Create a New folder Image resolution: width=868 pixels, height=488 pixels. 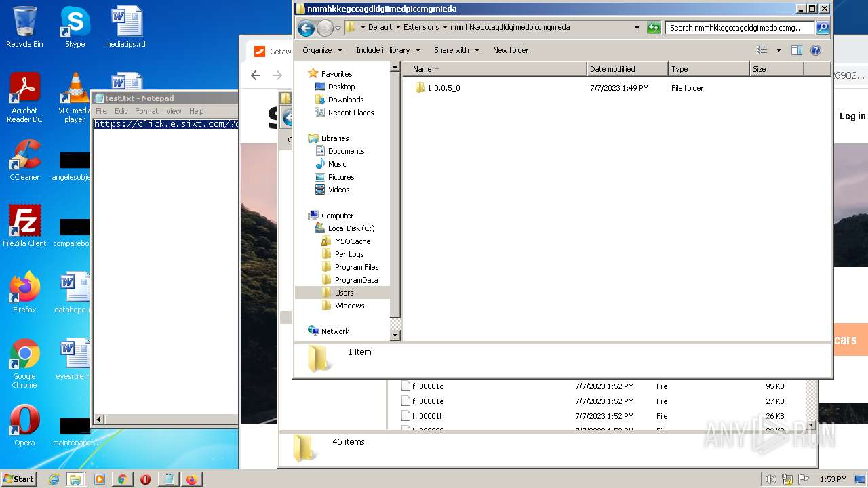point(511,50)
